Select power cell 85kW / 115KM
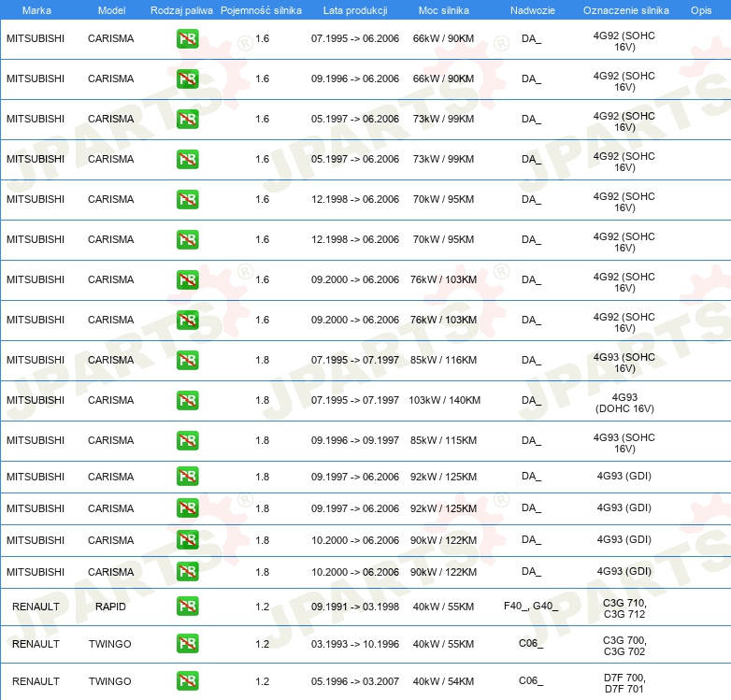This screenshot has width=731, height=700. pos(443,440)
